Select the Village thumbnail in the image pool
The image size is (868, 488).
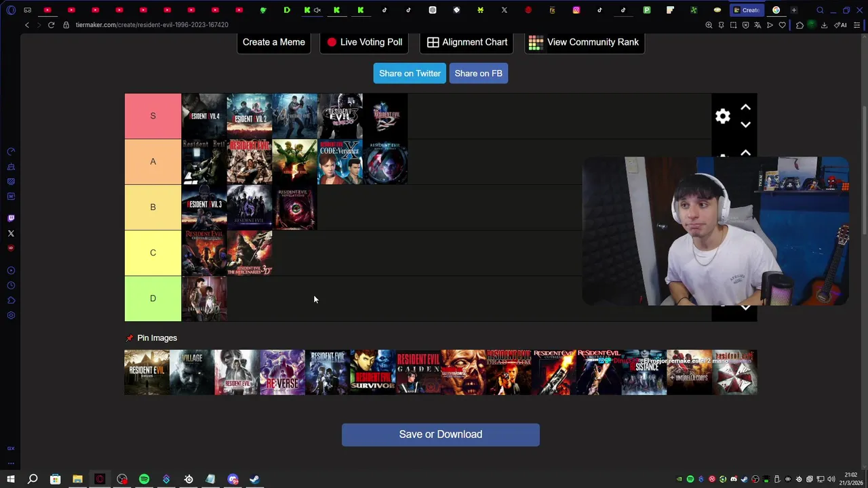click(192, 372)
